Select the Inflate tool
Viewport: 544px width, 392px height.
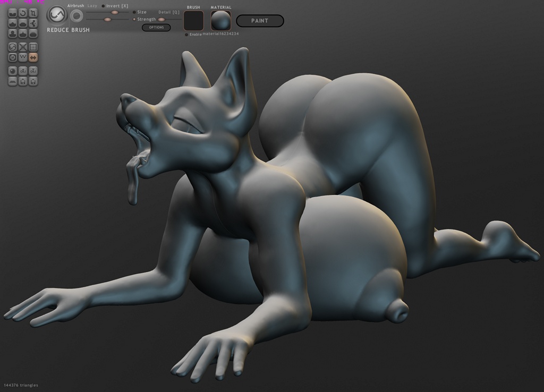[x=13, y=33]
